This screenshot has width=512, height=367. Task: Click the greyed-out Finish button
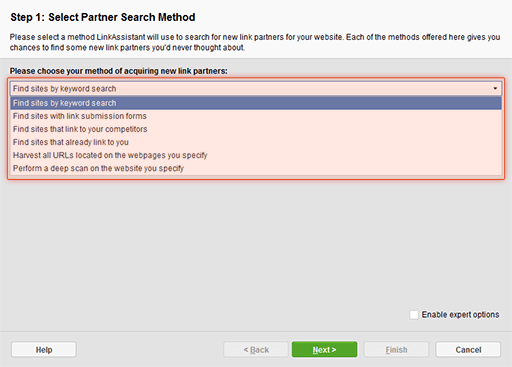click(x=396, y=349)
